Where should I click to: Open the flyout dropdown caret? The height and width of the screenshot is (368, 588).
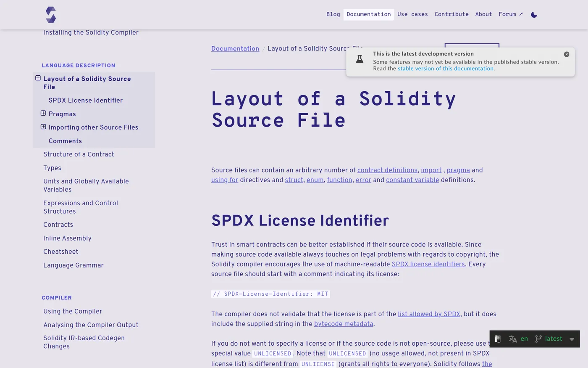click(572, 339)
